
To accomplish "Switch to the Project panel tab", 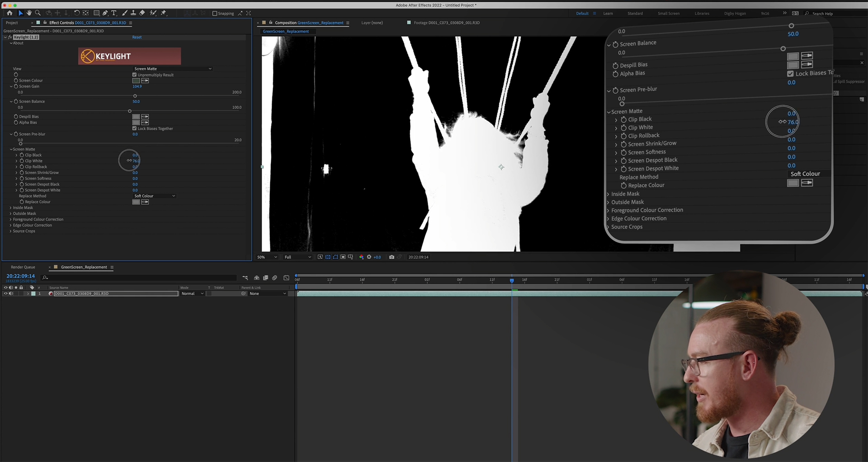I will pos(12,23).
